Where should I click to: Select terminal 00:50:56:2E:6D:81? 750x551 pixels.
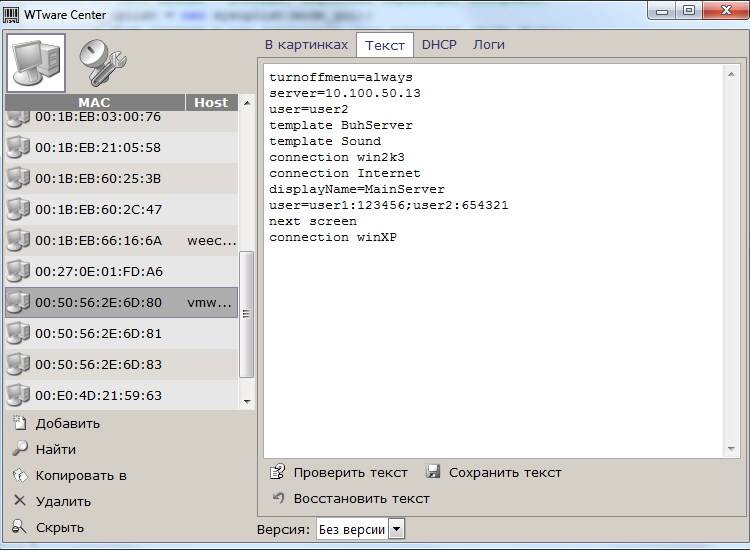(x=121, y=333)
